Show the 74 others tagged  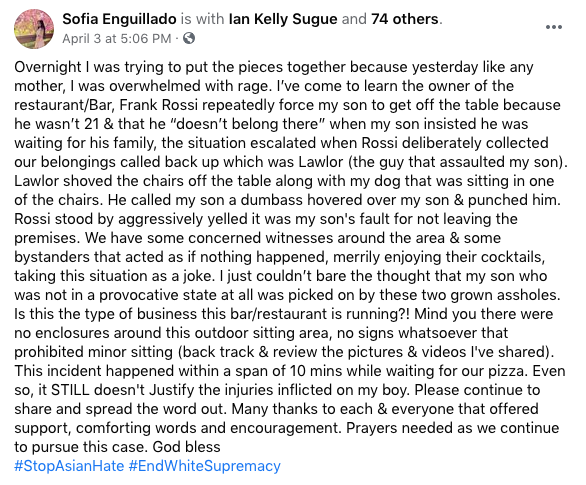point(405,19)
